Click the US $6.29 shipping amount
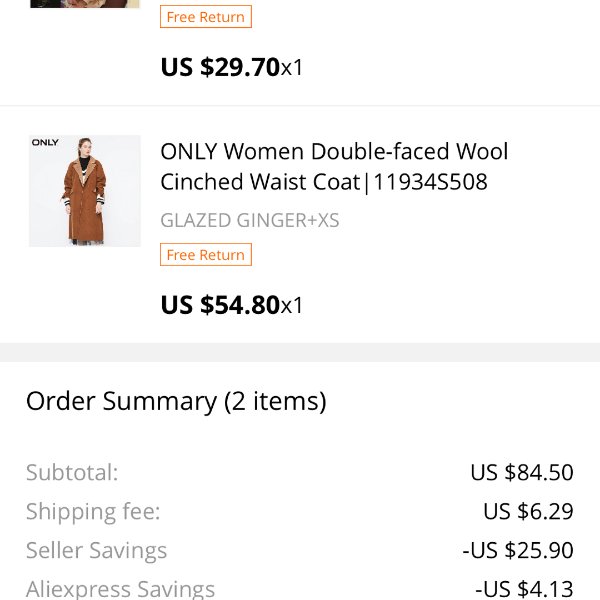This screenshot has width=600, height=600. coord(528,511)
